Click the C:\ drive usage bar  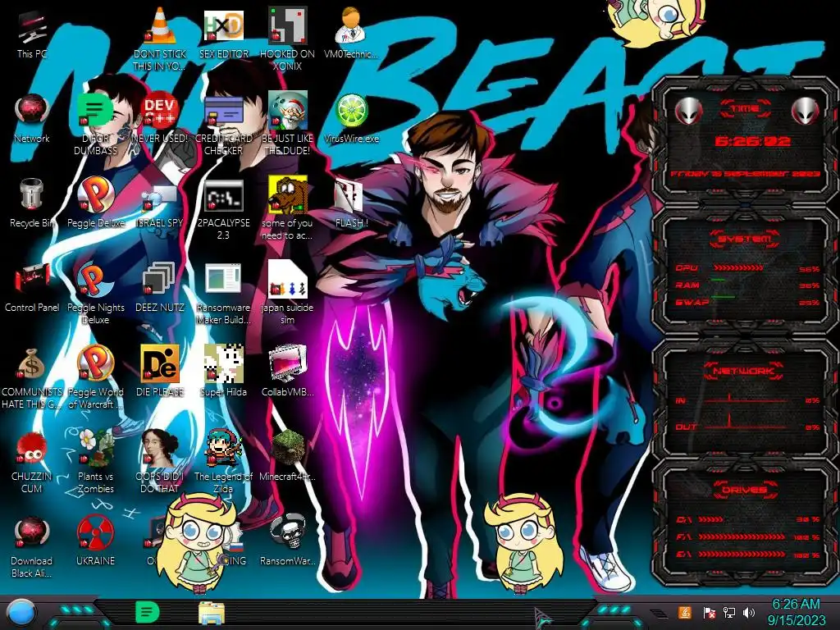click(711, 519)
